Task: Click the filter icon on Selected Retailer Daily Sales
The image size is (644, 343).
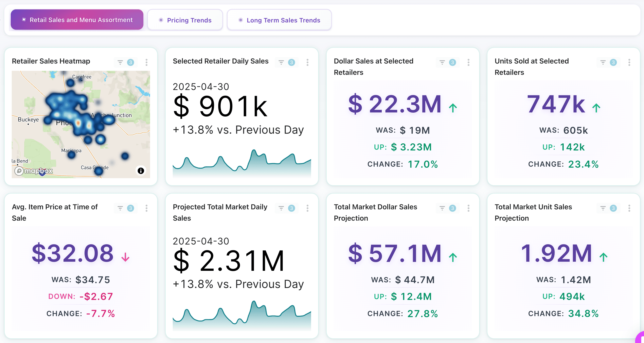Action: (281, 62)
